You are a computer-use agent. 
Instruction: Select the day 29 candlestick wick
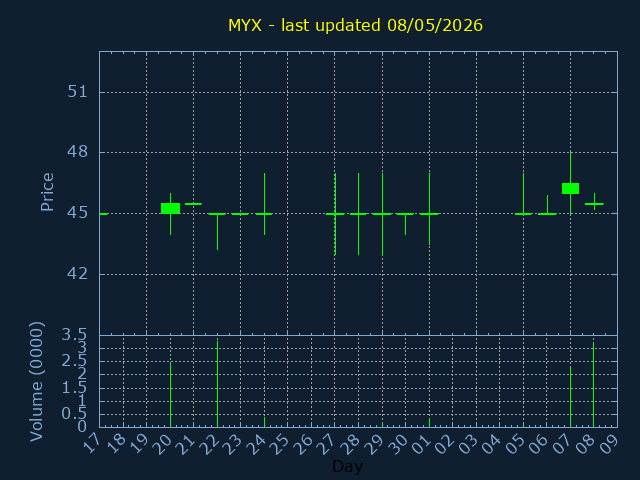click(x=382, y=214)
